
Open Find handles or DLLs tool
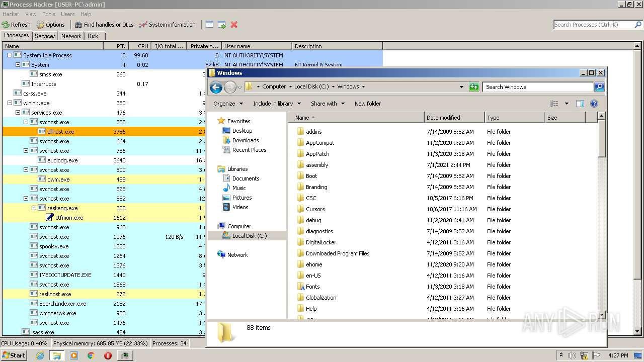pyautogui.click(x=104, y=25)
